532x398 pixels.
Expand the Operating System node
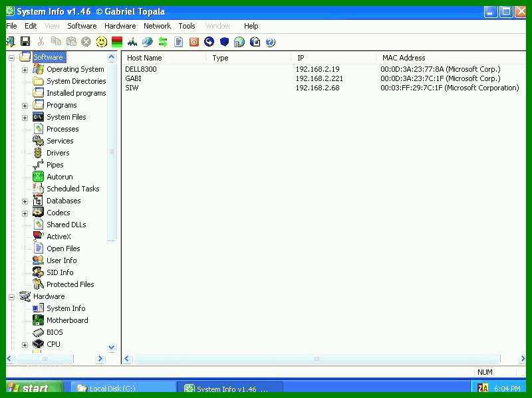[25, 70]
